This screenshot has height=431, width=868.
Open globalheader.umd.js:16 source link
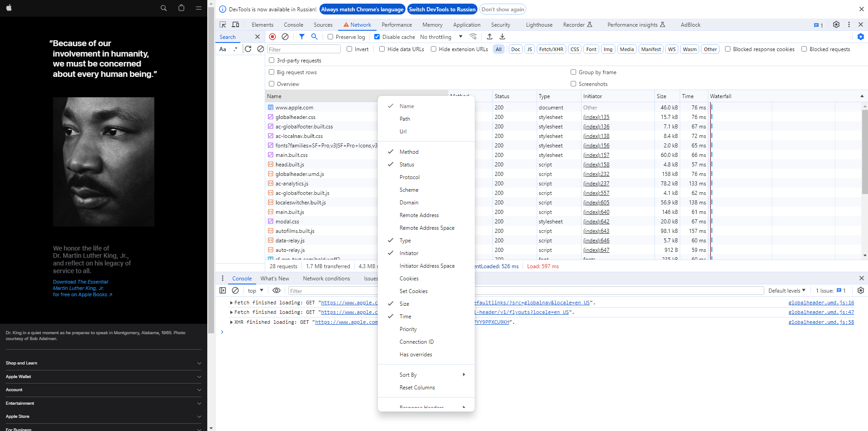point(821,303)
